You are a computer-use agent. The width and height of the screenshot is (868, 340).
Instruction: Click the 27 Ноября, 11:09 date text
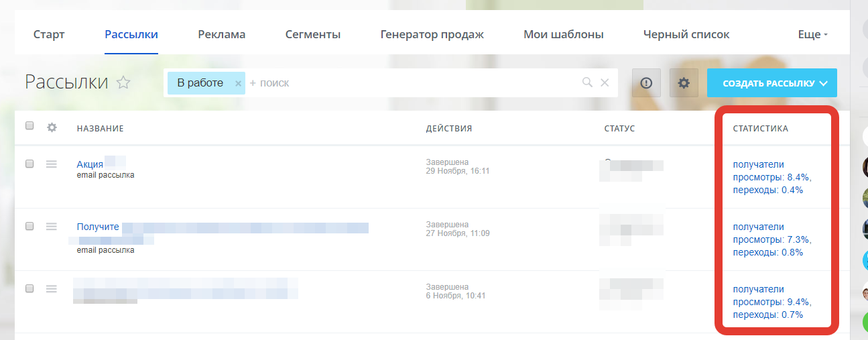point(458,233)
